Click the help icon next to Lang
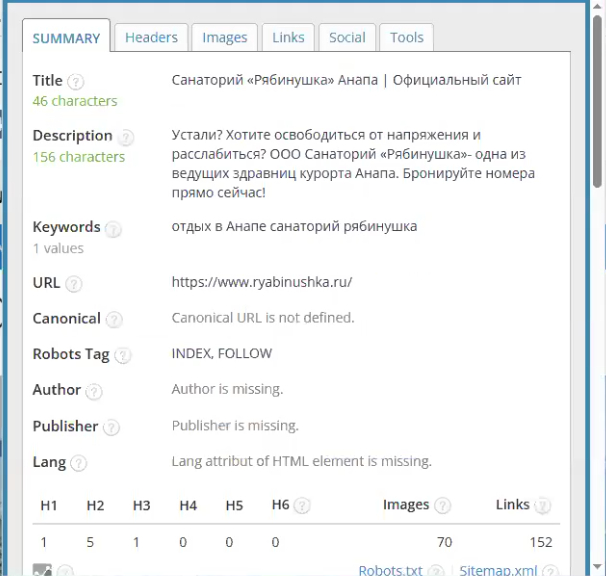The height and width of the screenshot is (576, 606). [x=79, y=463]
